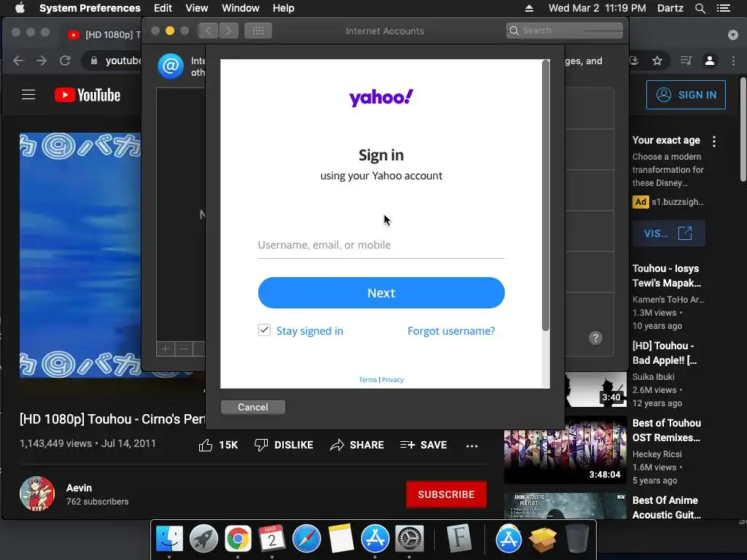Open Touhou - Iosys Tewi's Mapak video title
The image size is (747, 560).
(667, 276)
